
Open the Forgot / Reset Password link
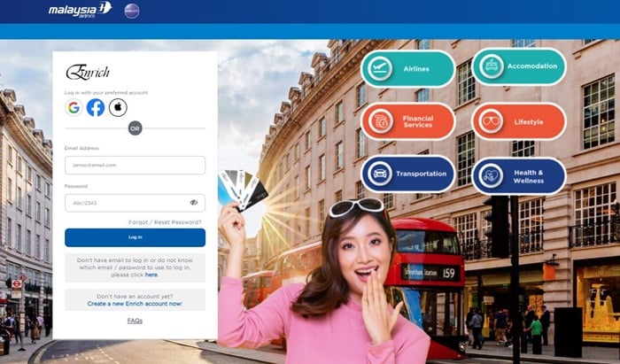165,222
